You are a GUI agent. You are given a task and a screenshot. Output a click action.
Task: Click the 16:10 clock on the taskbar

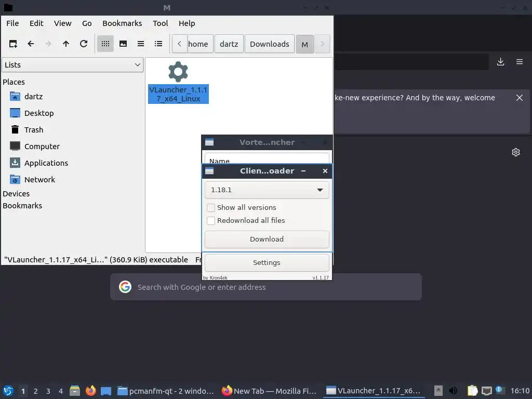(520, 391)
